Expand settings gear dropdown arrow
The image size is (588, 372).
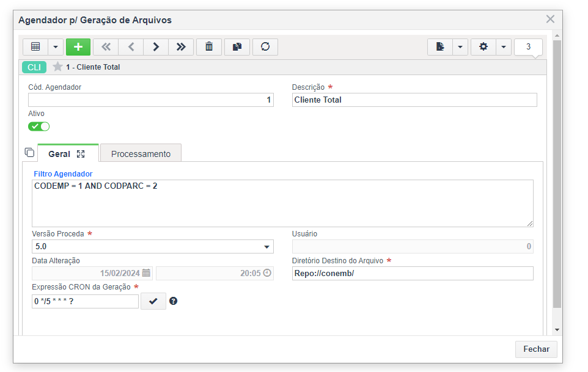coord(504,47)
